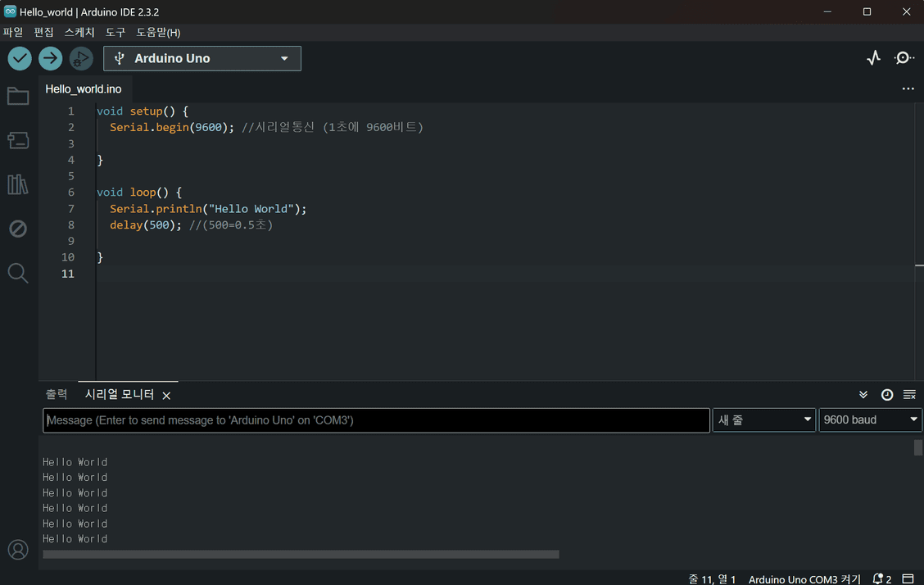Close the 시리얼 모니터 tab
Screen dimensions: 924x585
click(x=166, y=395)
